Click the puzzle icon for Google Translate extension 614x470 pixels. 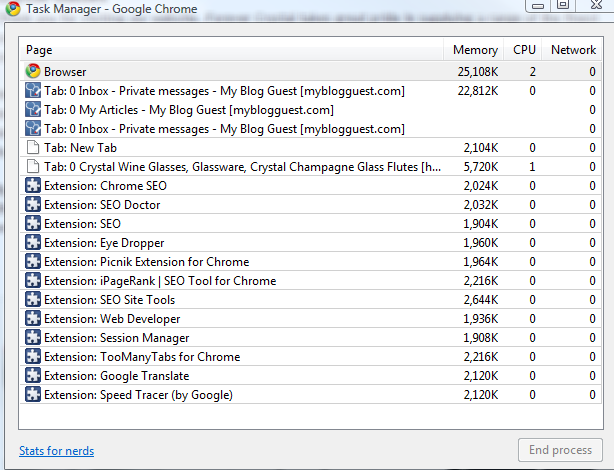coord(33,375)
